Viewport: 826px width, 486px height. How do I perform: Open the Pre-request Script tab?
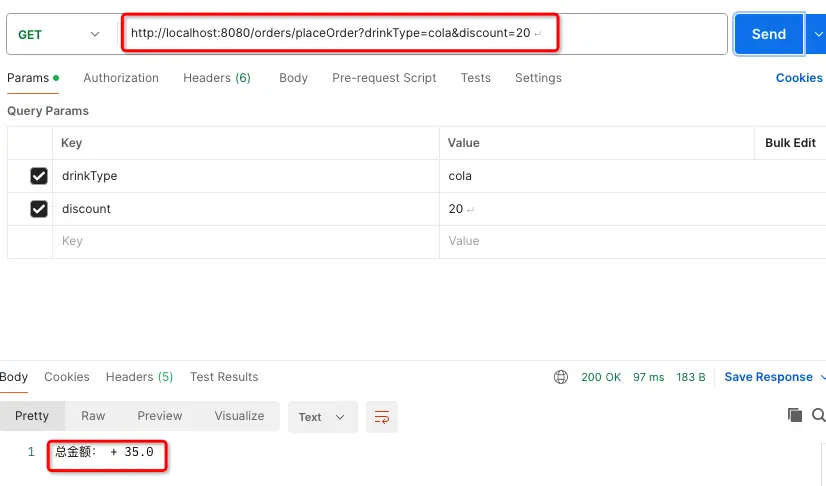click(384, 78)
